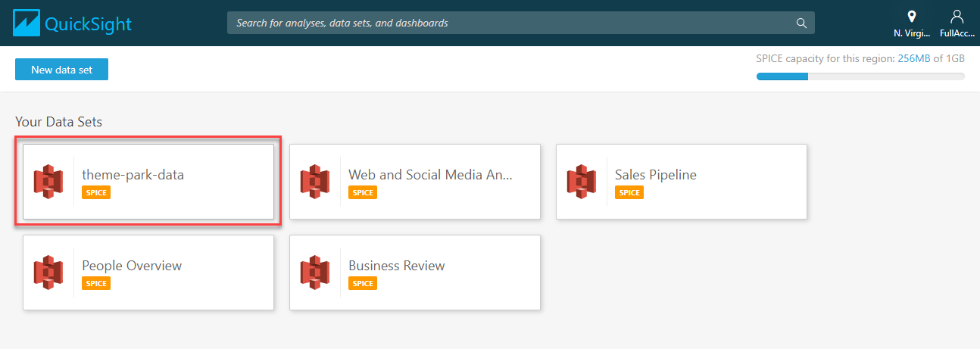Screen dimensions: 980x349
Task: Expand the N. Virgi... region dropdown label
Action: click(912, 34)
